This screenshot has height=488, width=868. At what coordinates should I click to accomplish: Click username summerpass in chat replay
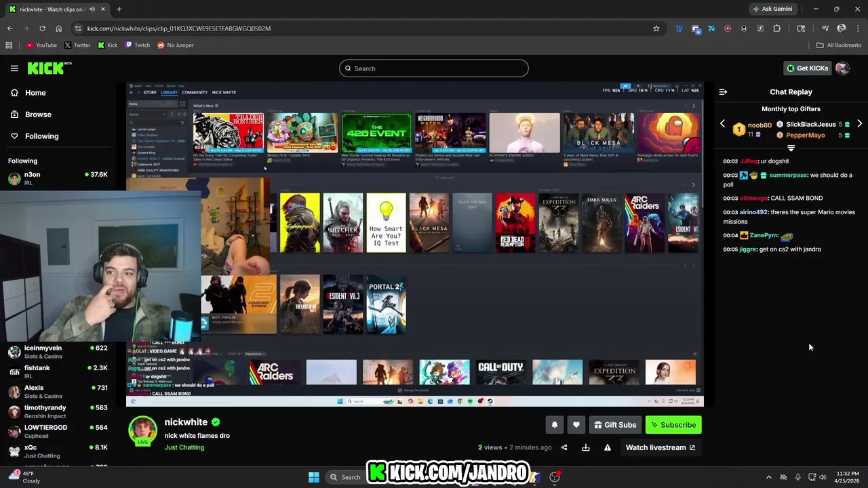pyautogui.click(x=788, y=176)
